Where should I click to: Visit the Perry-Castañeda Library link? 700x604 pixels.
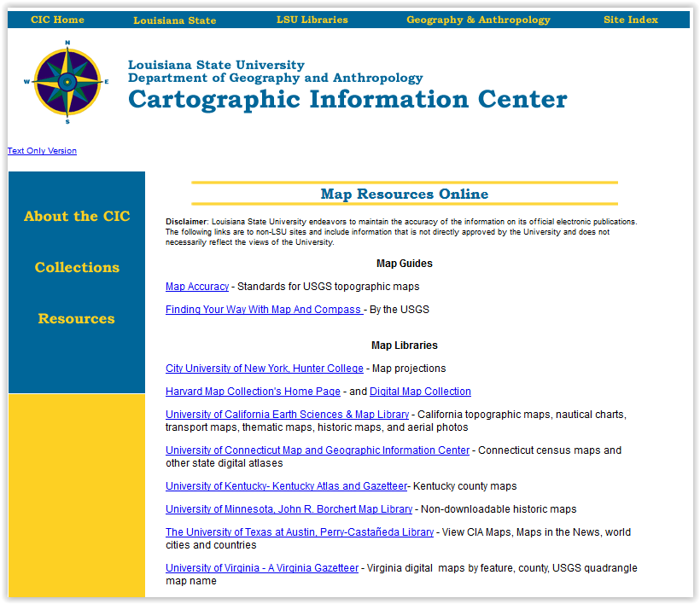(300, 532)
